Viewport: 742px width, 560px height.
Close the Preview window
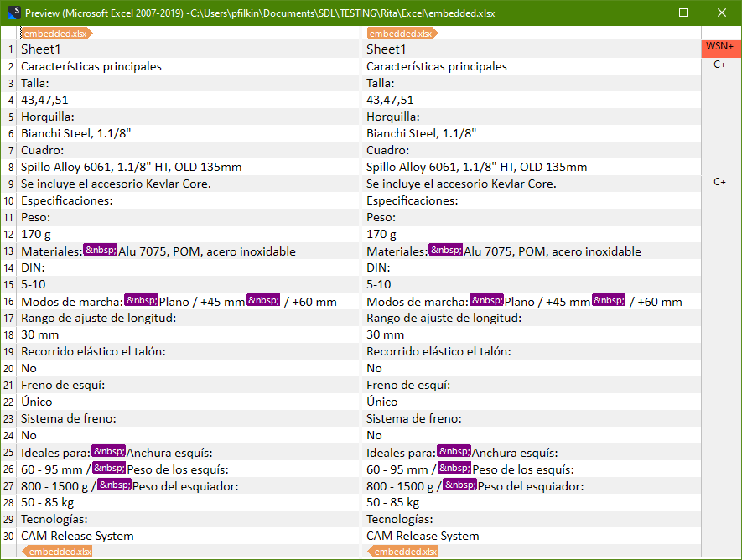[x=721, y=13]
